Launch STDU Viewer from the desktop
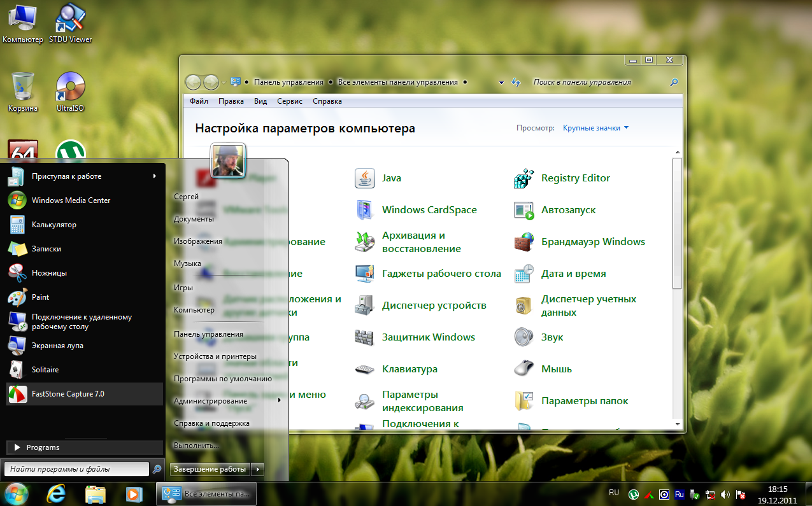Image resolution: width=812 pixels, height=506 pixels. (69, 24)
